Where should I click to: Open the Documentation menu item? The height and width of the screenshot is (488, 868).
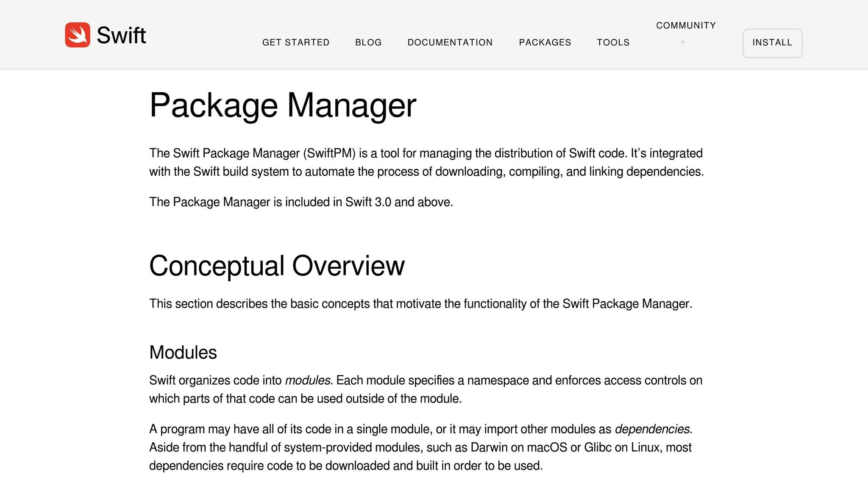click(x=450, y=42)
